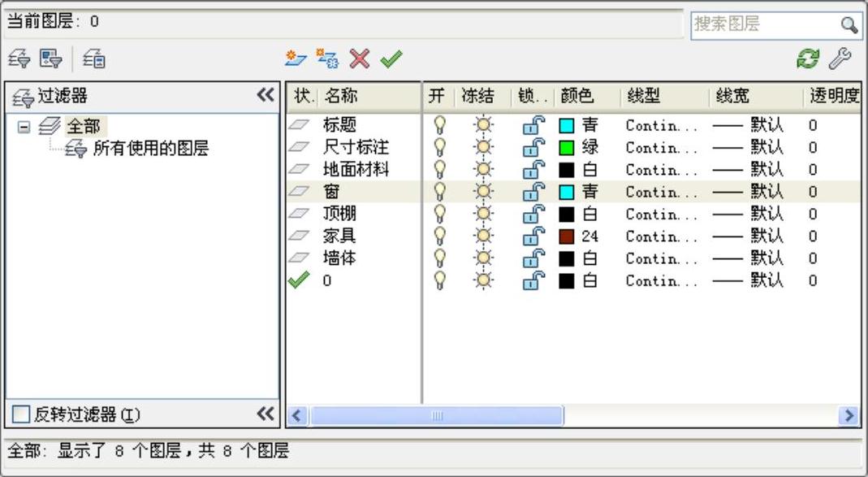Click the 颜色 column header
Screen dimensions: 868x477
577,97
